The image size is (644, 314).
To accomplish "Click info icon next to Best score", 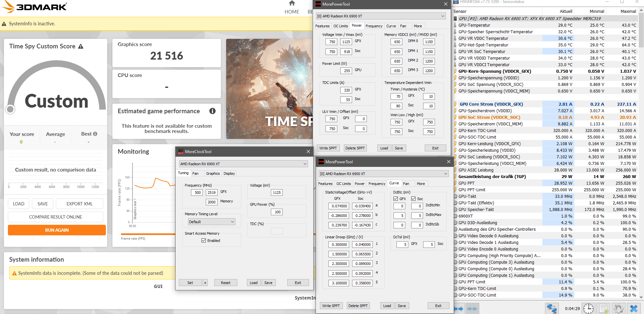I will 95,134.
